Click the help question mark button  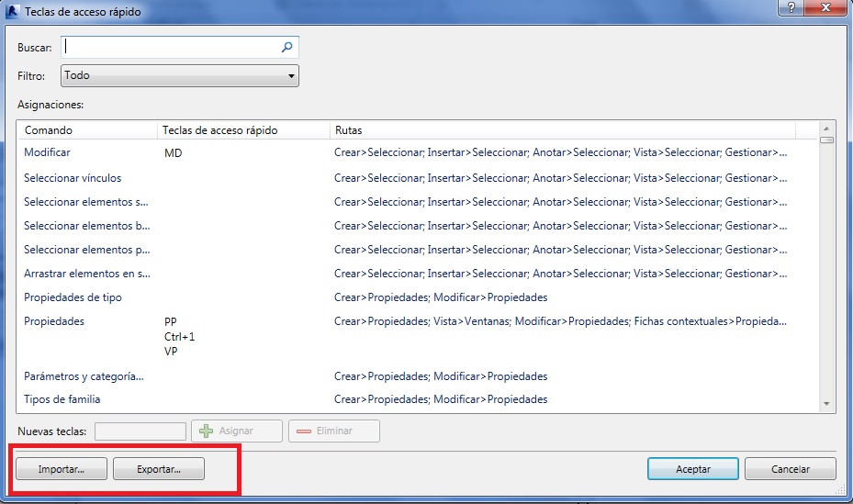[790, 8]
